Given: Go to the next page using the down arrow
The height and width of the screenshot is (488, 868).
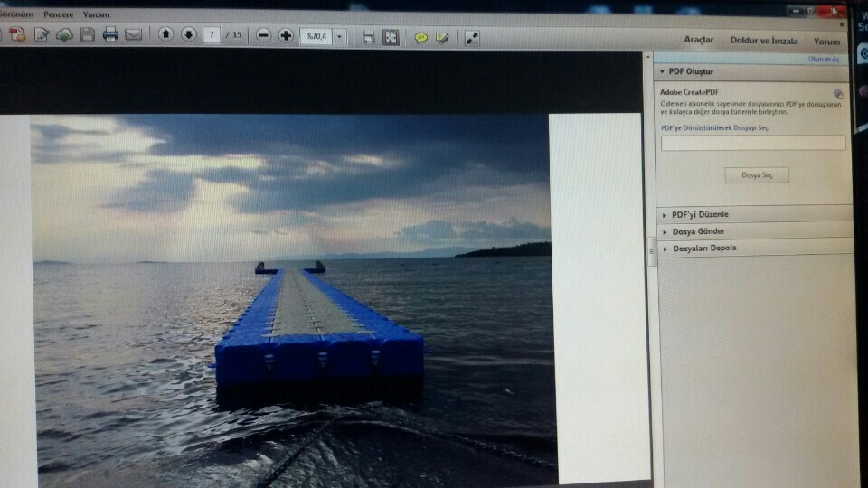Looking at the screenshot, I should pyautogui.click(x=189, y=34).
